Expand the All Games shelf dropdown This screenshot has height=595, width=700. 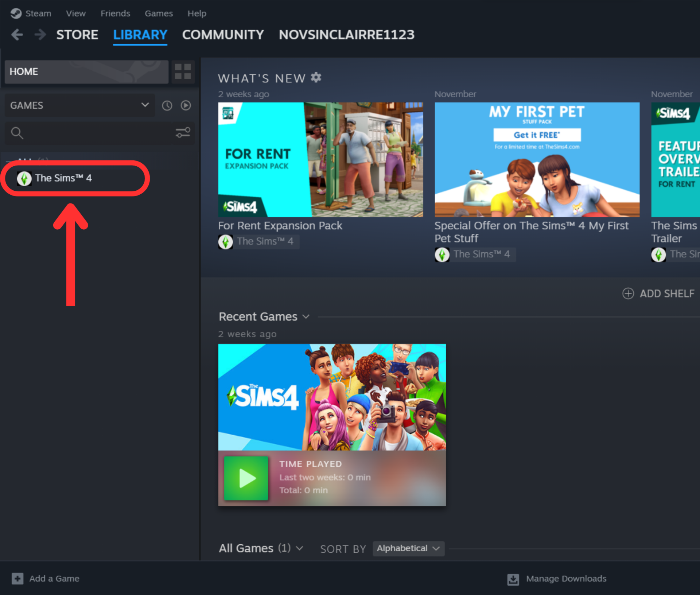coord(299,548)
